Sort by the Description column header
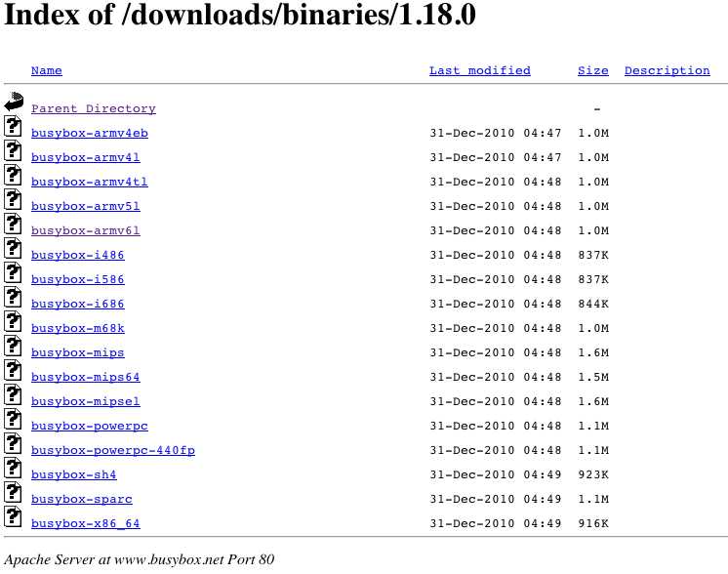Image resolution: width=728 pixels, height=574 pixels. click(x=667, y=70)
